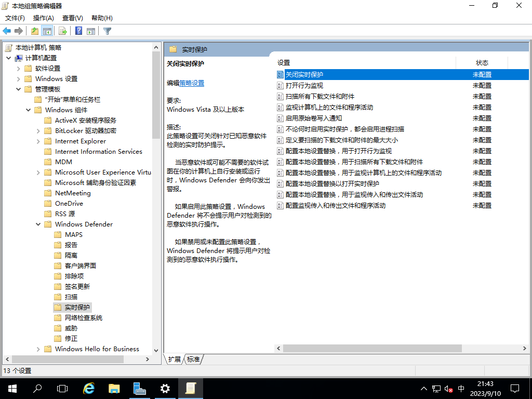Select 配置本地设置替换，用于监视传入和传出文件活动

point(403,194)
